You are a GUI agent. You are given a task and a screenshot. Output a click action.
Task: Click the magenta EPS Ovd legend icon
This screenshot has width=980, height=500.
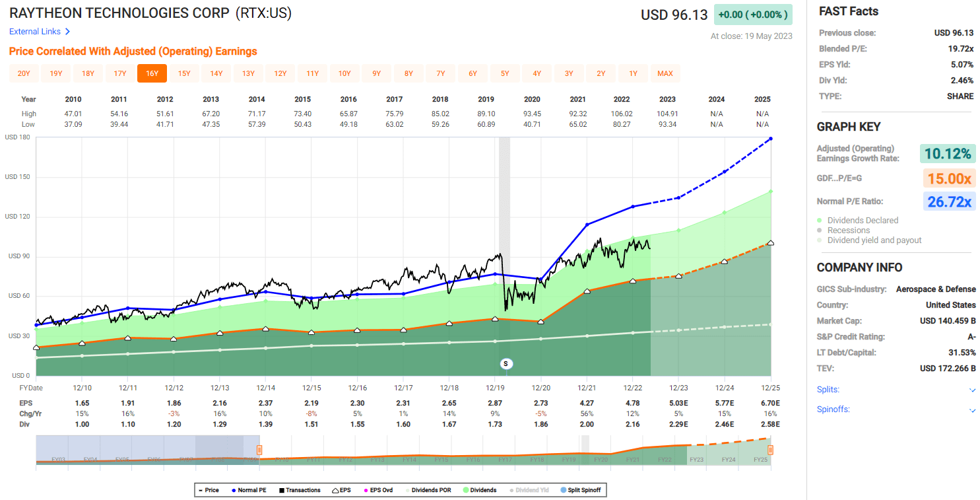[x=366, y=489]
